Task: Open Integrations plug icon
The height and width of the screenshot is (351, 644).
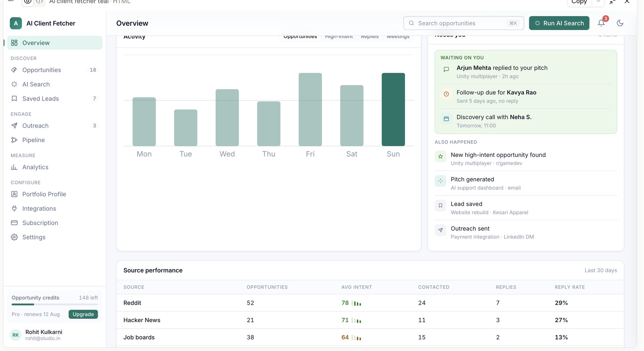Action: point(14,208)
